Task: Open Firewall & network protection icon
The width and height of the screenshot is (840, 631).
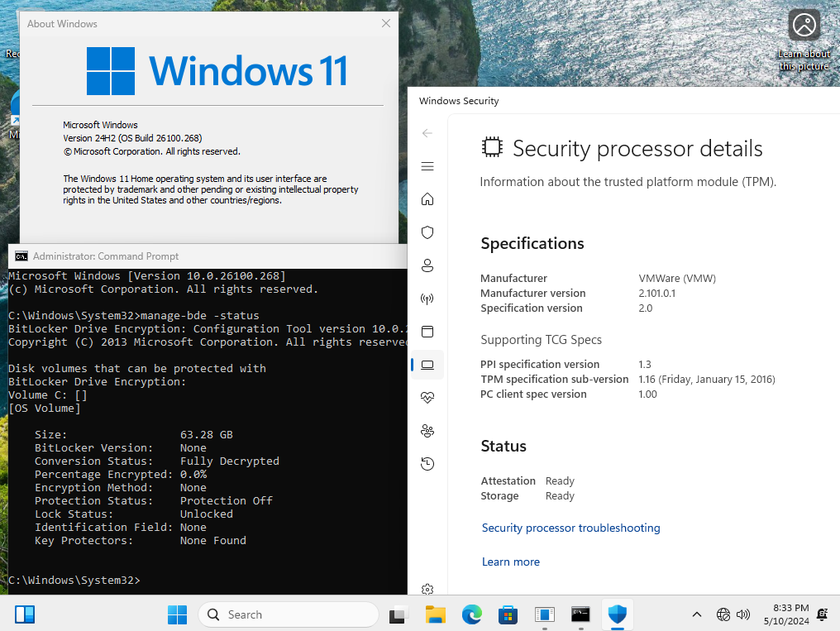Action: tap(427, 299)
